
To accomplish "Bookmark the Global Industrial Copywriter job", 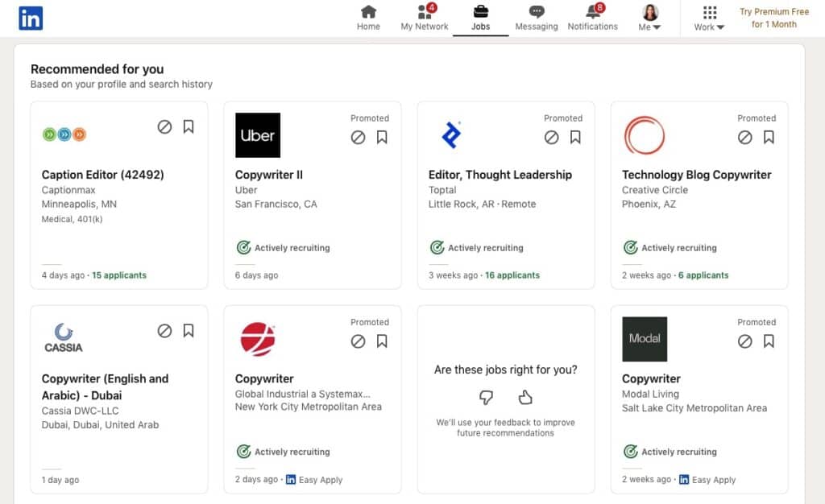I will point(382,341).
